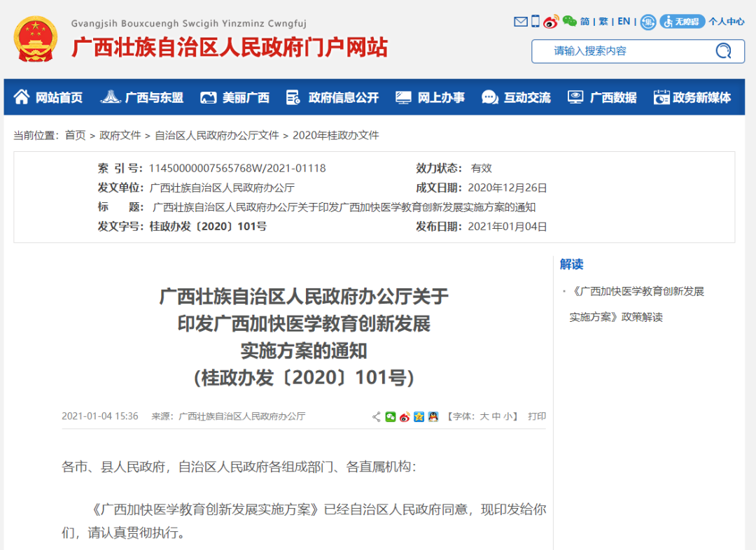The width and height of the screenshot is (756, 550).
Task: Open 政府信息公开 navigation menu
Action: [332, 97]
